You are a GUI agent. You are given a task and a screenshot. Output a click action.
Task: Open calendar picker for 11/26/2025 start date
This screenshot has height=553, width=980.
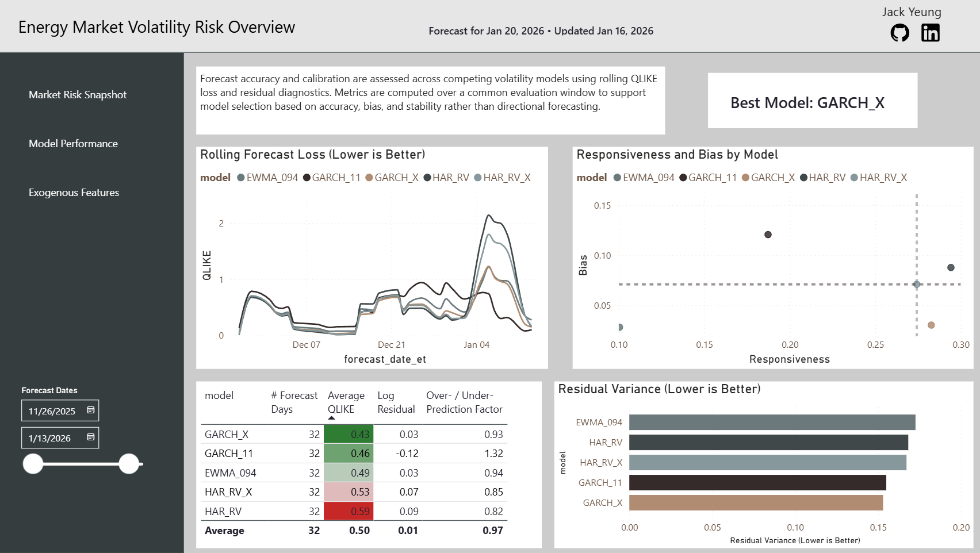coord(90,410)
